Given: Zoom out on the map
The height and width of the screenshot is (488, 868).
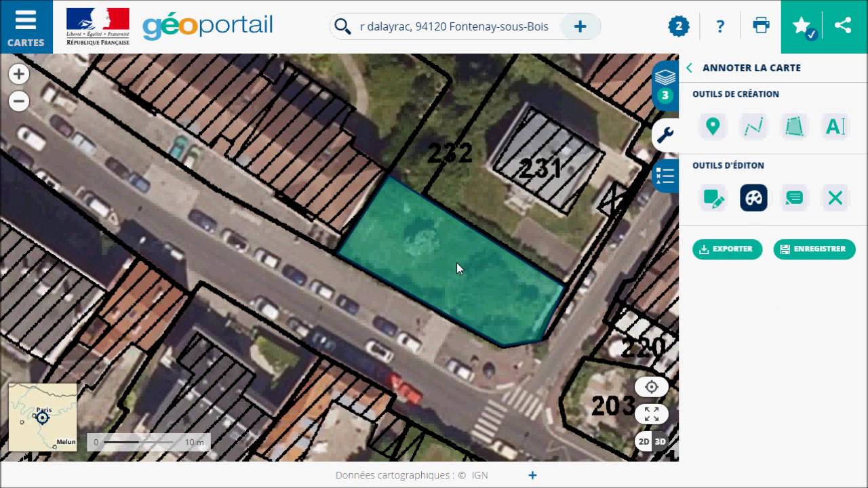Looking at the screenshot, I should pyautogui.click(x=19, y=102).
